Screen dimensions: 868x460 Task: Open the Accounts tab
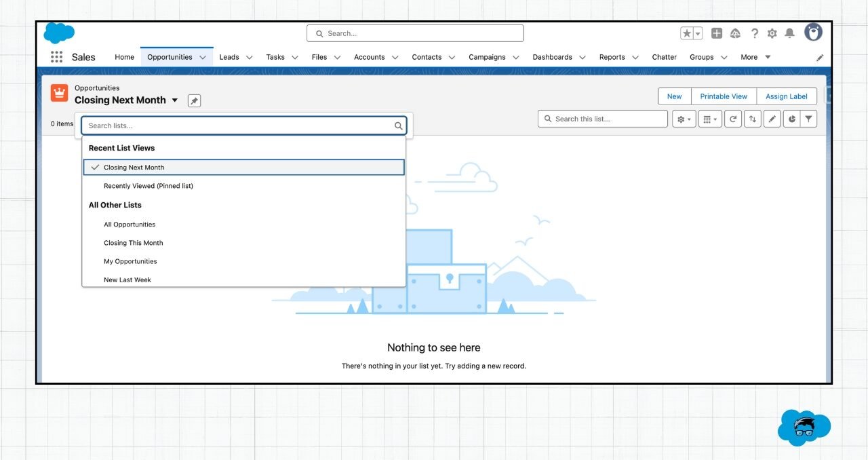370,57
